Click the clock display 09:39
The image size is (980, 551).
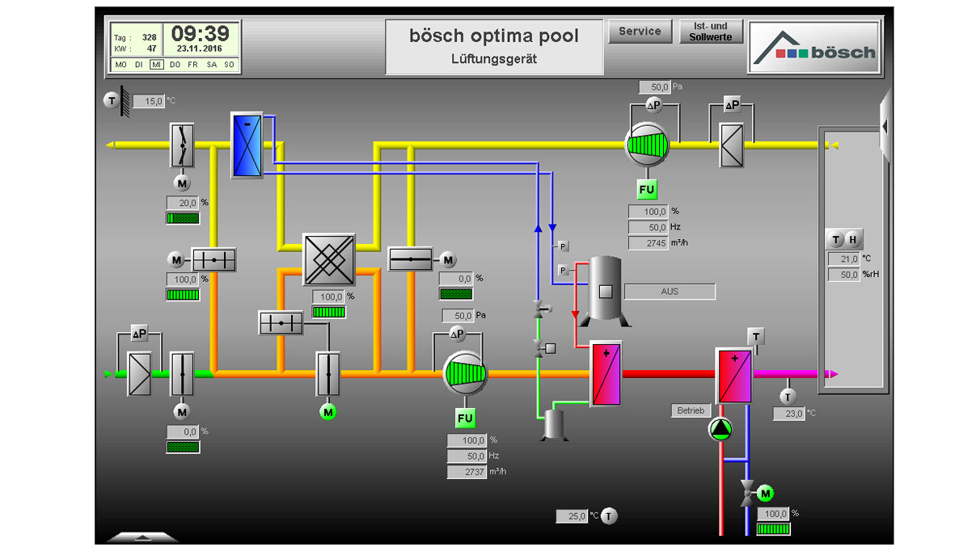pyautogui.click(x=201, y=33)
